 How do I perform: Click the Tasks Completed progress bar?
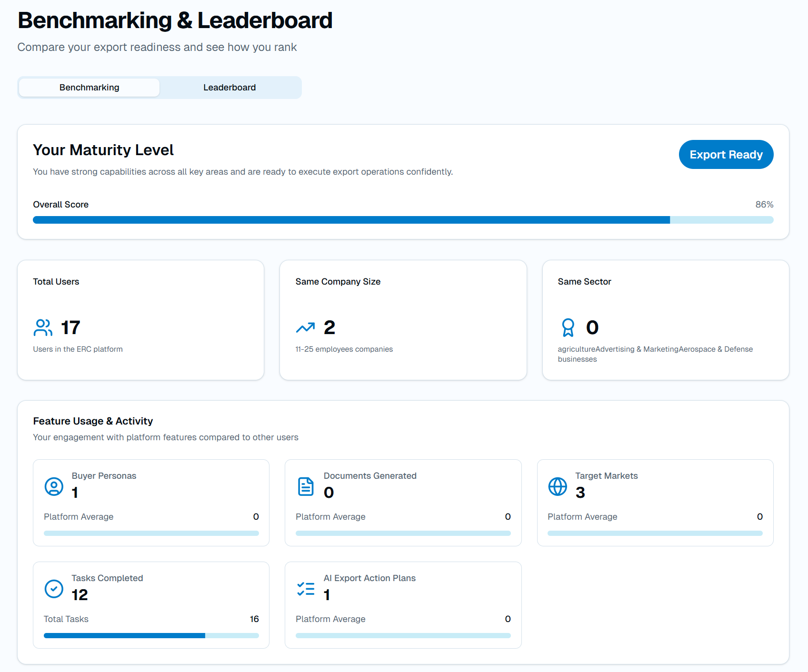(x=151, y=635)
